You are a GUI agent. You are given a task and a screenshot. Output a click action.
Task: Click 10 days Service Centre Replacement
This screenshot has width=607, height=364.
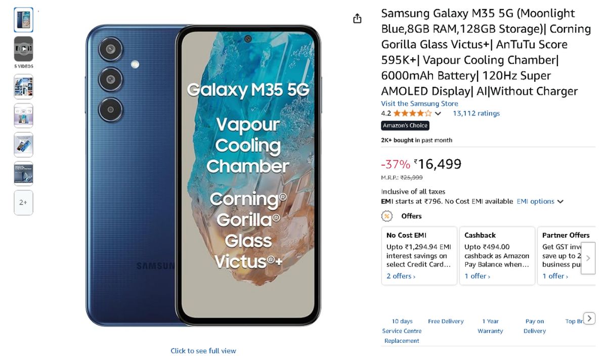click(402, 331)
